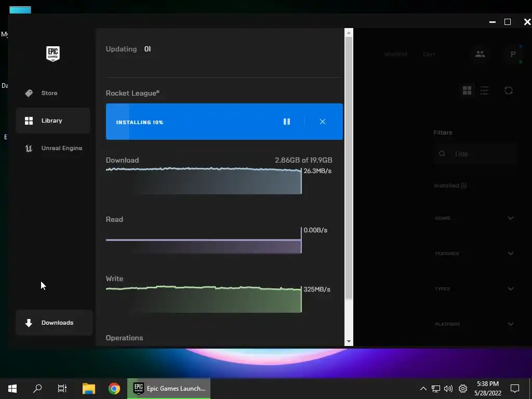532x399 pixels.
Task: Expand the Features filter
Action: click(x=474, y=254)
